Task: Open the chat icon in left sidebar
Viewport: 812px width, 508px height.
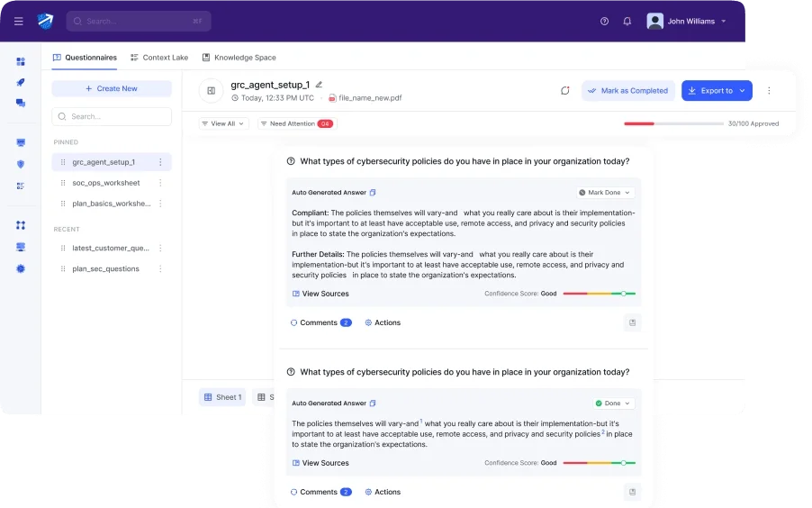Action: (x=21, y=103)
